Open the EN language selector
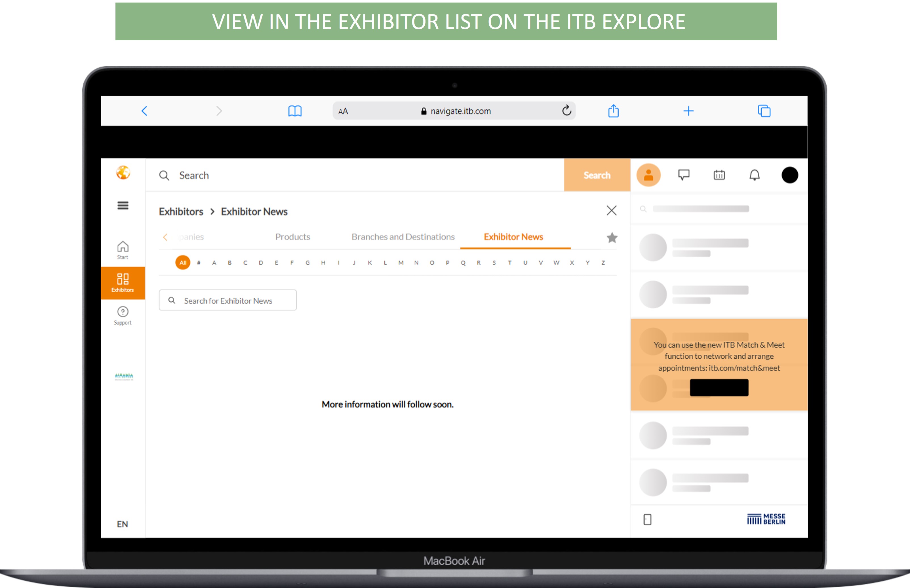The width and height of the screenshot is (910, 588). 122,524
